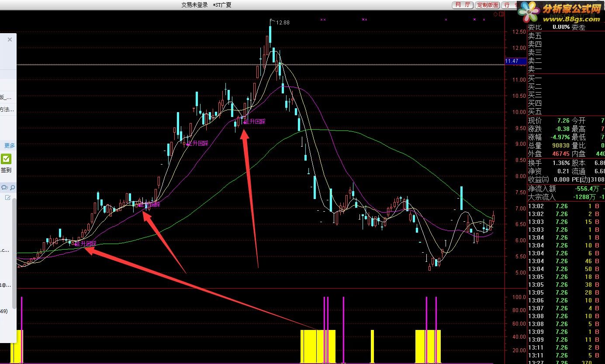Click the 总量 90830 value
This screenshot has height=364, width=605.
click(x=560, y=145)
